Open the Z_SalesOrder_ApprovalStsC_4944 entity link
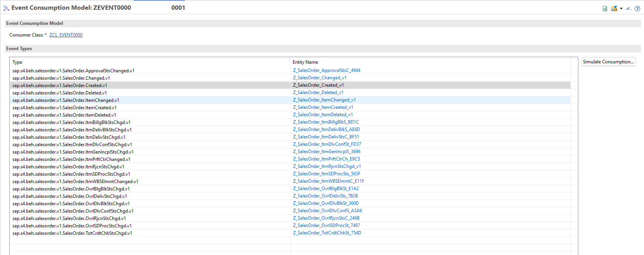The height and width of the screenshot is (255, 644). (326, 70)
